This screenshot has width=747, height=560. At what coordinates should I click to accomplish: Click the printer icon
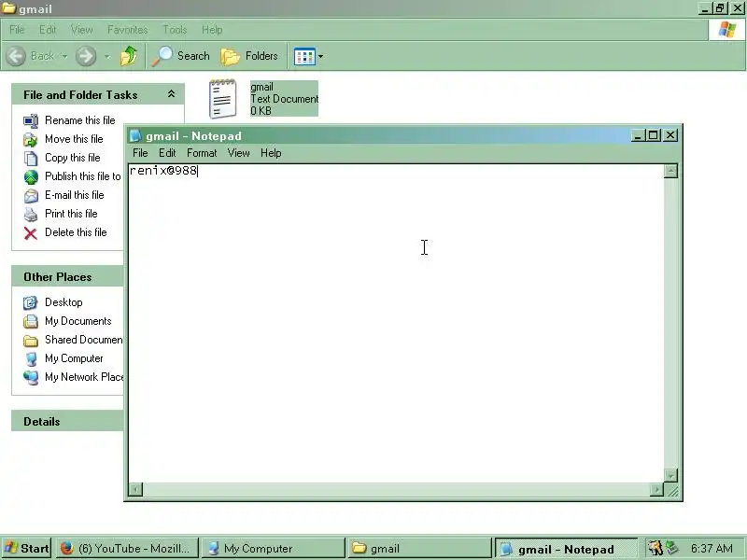[x=31, y=215]
